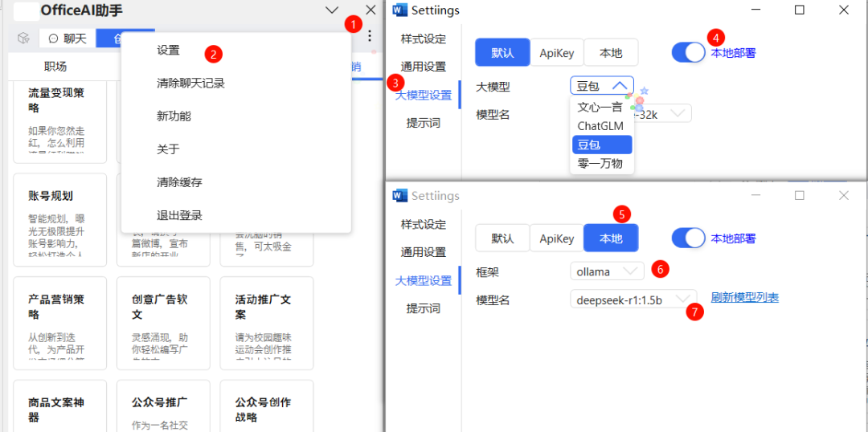The height and width of the screenshot is (432, 868).
Task: Select 清除缓存 menu entry
Action: click(x=179, y=182)
